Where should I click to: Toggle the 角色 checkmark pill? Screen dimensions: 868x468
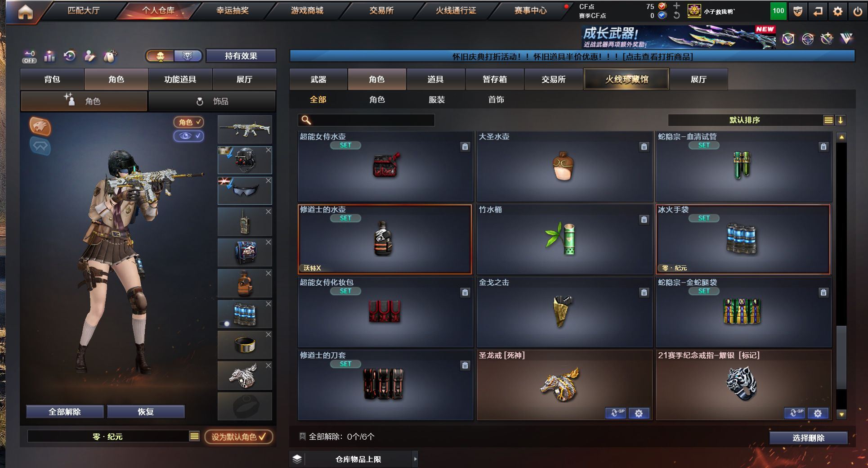point(188,122)
